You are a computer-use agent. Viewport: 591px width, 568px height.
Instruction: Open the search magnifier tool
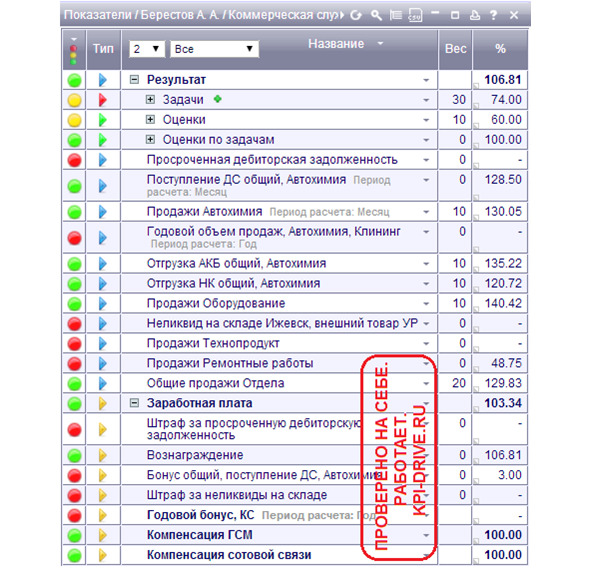376,15
